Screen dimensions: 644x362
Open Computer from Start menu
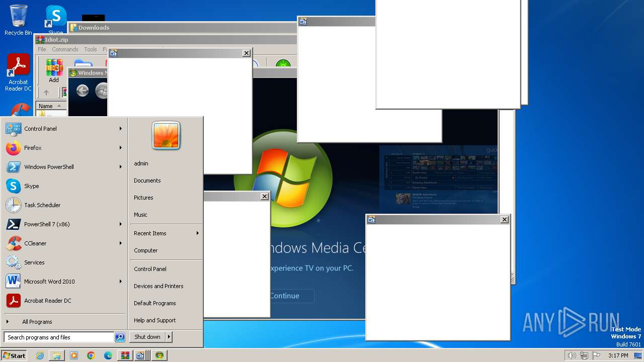166,250
